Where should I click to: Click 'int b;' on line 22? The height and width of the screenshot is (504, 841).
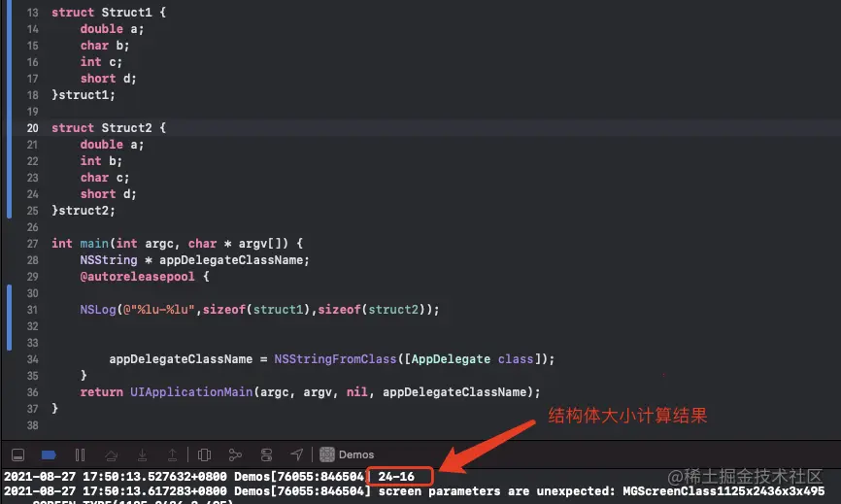101,161
